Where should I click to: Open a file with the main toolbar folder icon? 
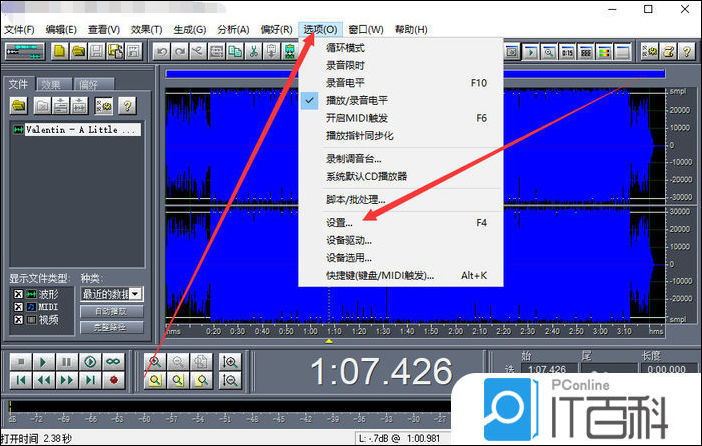tap(78, 51)
